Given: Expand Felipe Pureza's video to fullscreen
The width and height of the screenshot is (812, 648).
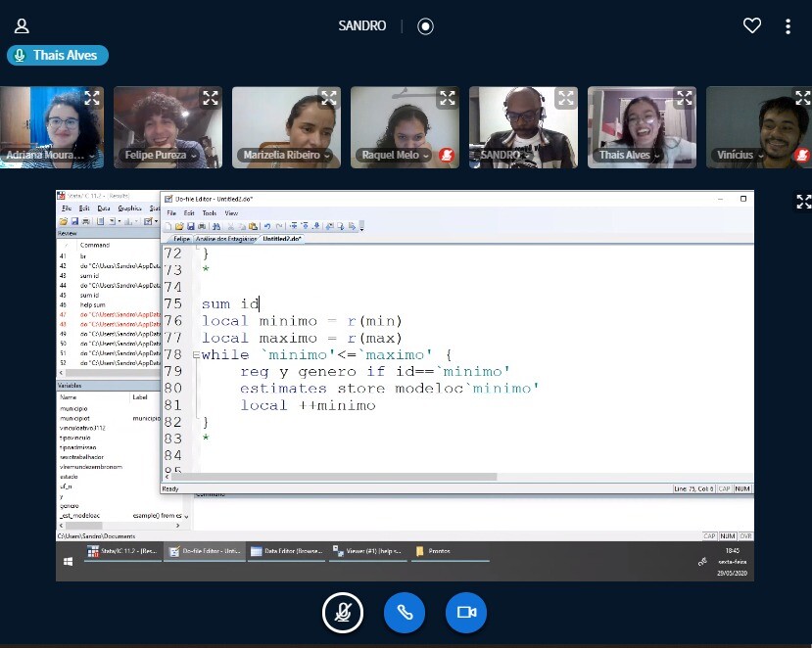Looking at the screenshot, I should tap(211, 98).
